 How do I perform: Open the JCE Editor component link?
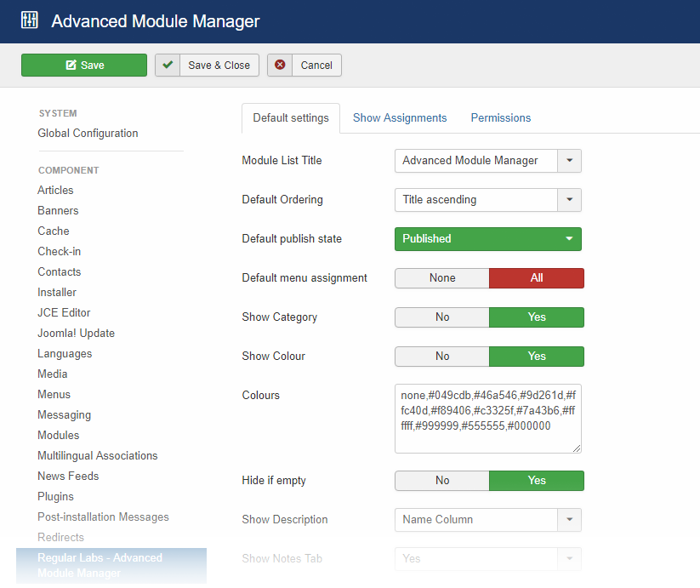64,313
